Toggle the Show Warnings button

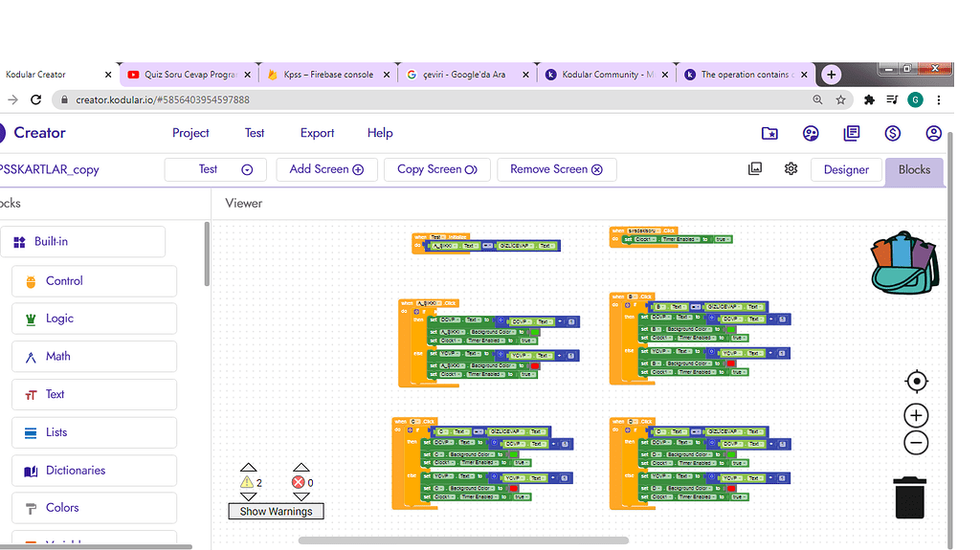click(x=276, y=512)
